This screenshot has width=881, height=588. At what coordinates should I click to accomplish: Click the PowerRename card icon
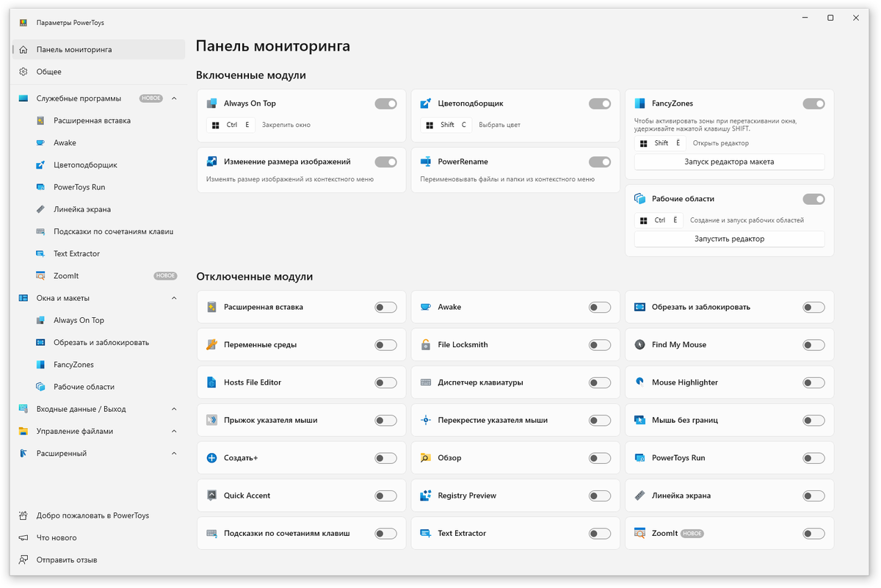click(426, 161)
